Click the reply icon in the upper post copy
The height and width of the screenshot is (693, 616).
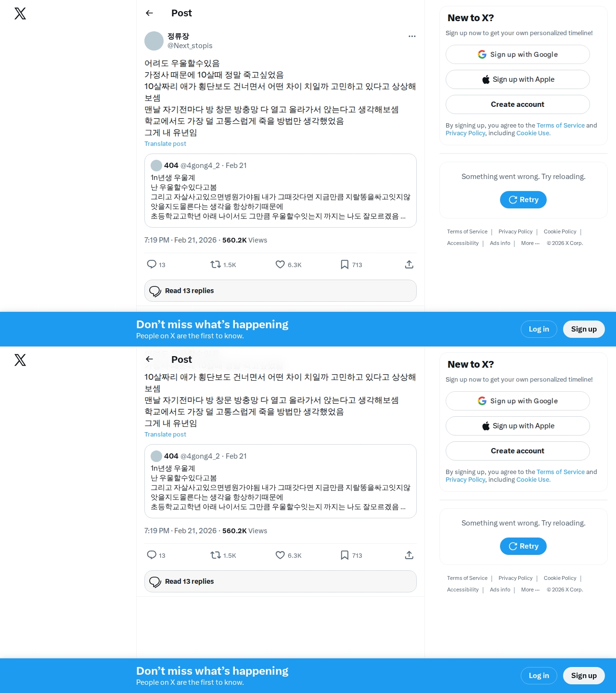tap(152, 264)
